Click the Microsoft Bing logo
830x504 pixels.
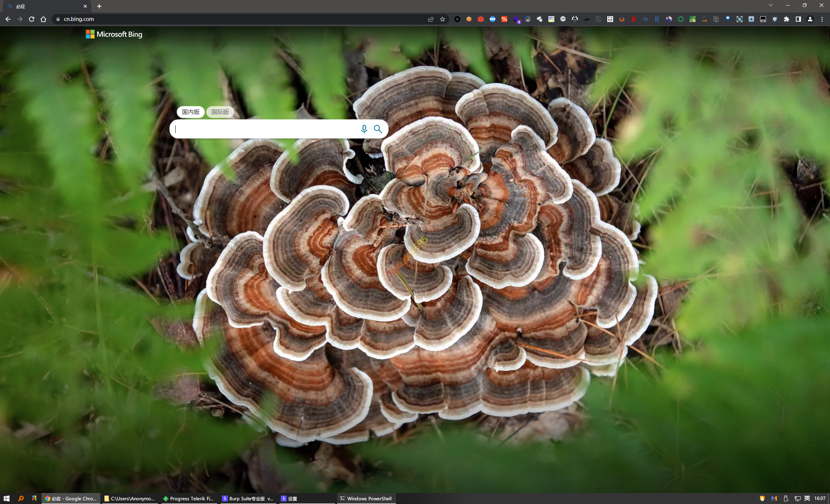(114, 34)
